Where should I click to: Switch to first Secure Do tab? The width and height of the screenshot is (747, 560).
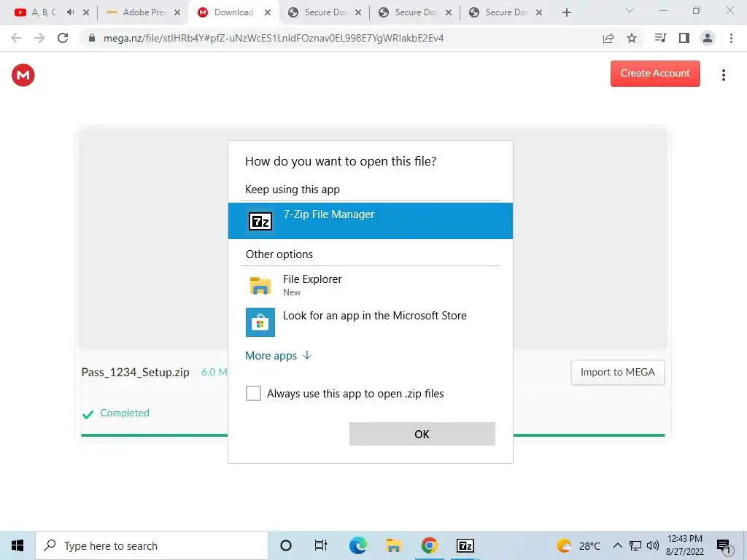click(325, 12)
